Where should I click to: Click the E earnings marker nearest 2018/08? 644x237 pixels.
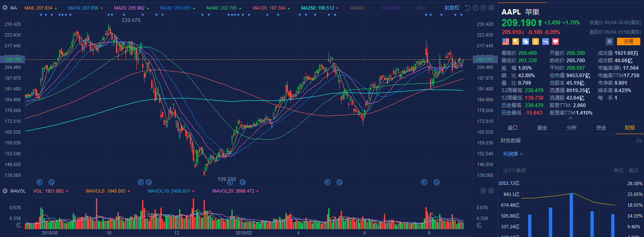pyautogui.click(x=39, y=182)
